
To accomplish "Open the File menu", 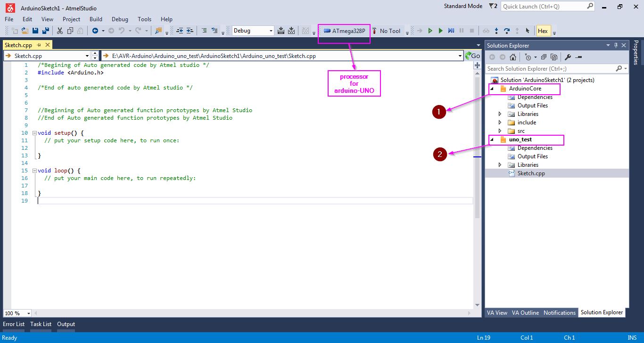I will click(x=9, y=19).
